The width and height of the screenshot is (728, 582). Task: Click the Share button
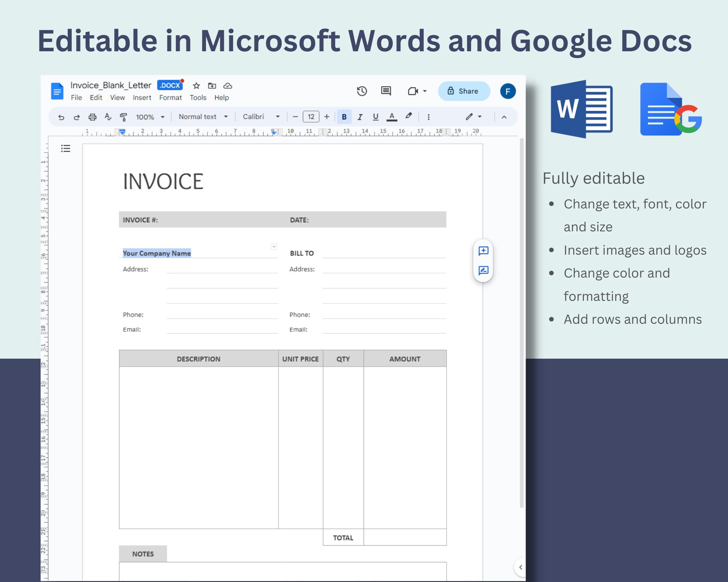click(464, 91)
